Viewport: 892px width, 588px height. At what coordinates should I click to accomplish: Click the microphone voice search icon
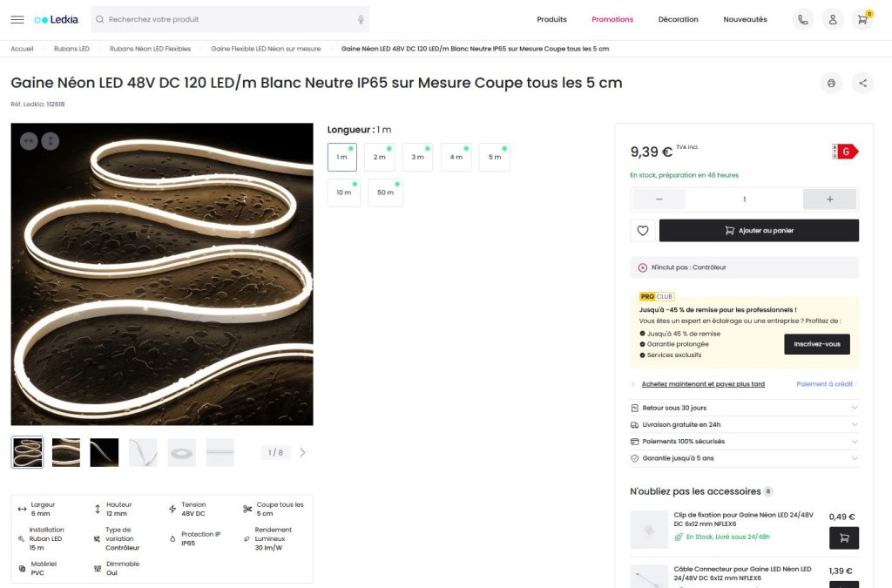point(361,19)
